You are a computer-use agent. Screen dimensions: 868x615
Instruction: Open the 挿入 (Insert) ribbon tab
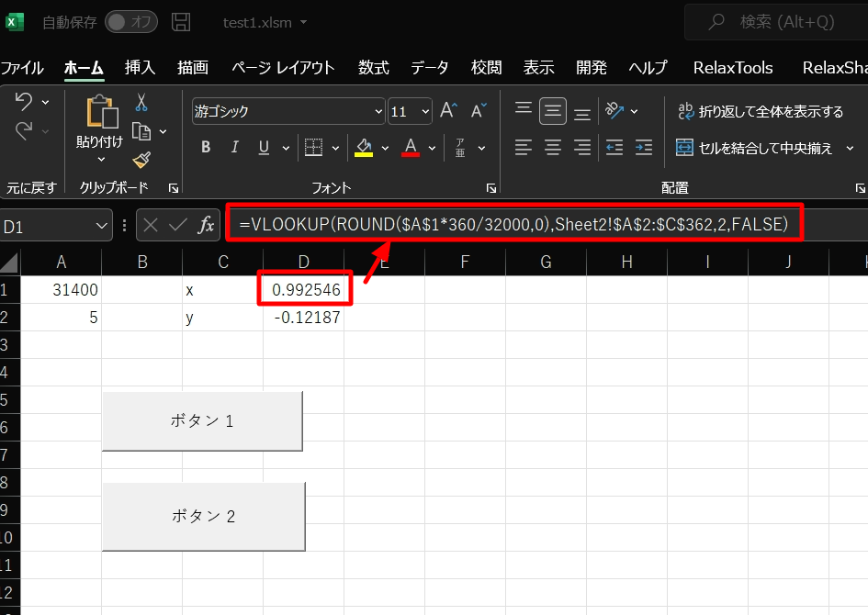(x=140, y=68)
